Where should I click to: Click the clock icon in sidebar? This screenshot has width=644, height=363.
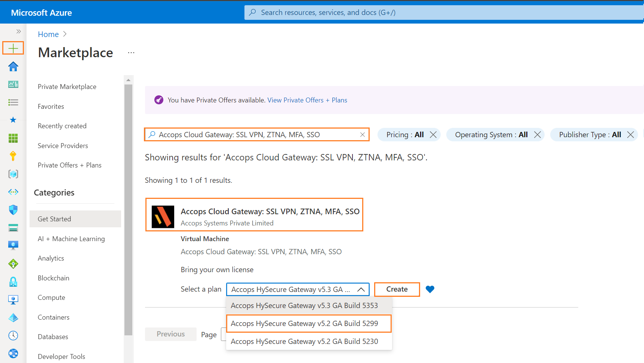click(13, 335)
